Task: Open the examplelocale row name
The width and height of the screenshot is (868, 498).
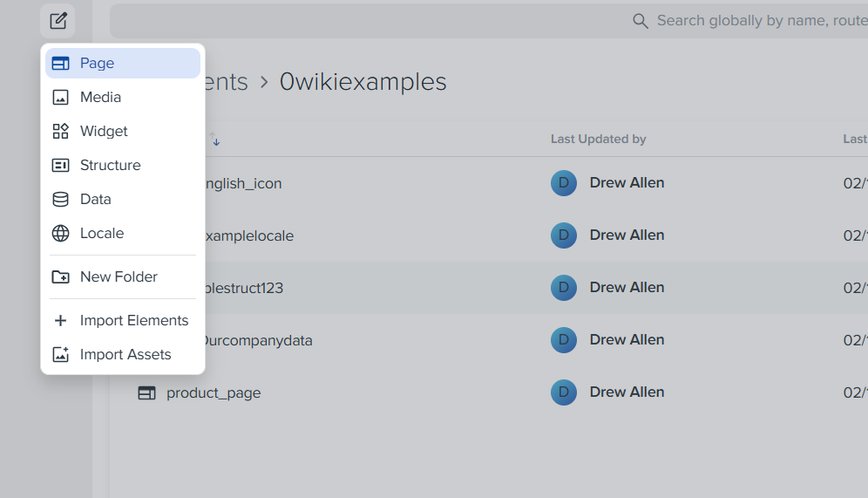Action: pyautogui.click(x=249, y=236)
